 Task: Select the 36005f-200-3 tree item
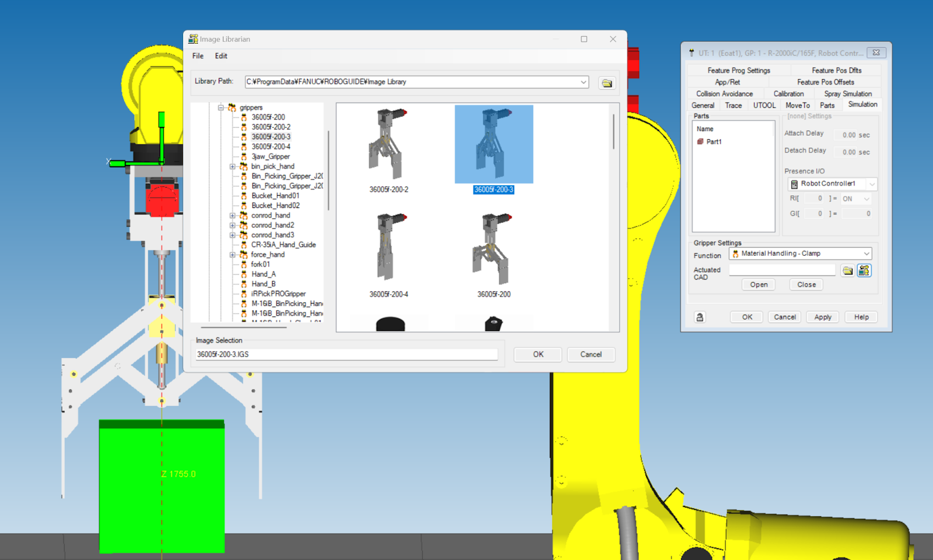tap(271, 137)
